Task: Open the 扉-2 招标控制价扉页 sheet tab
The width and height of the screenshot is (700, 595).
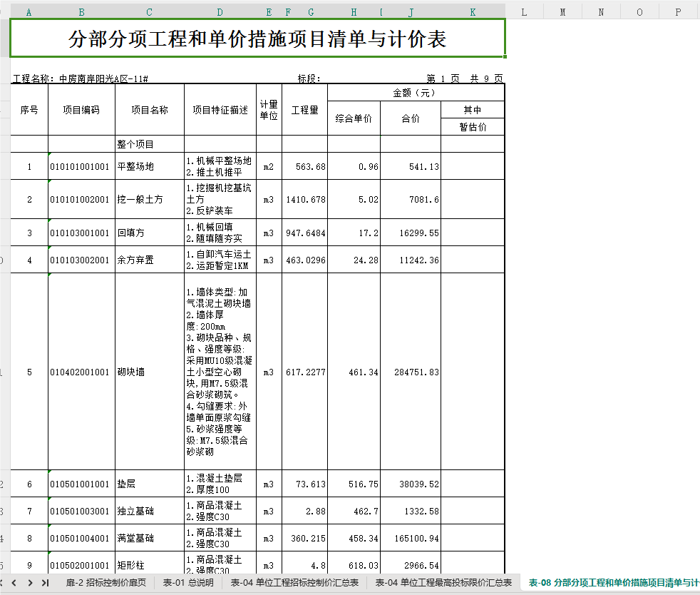Action: 105,582
